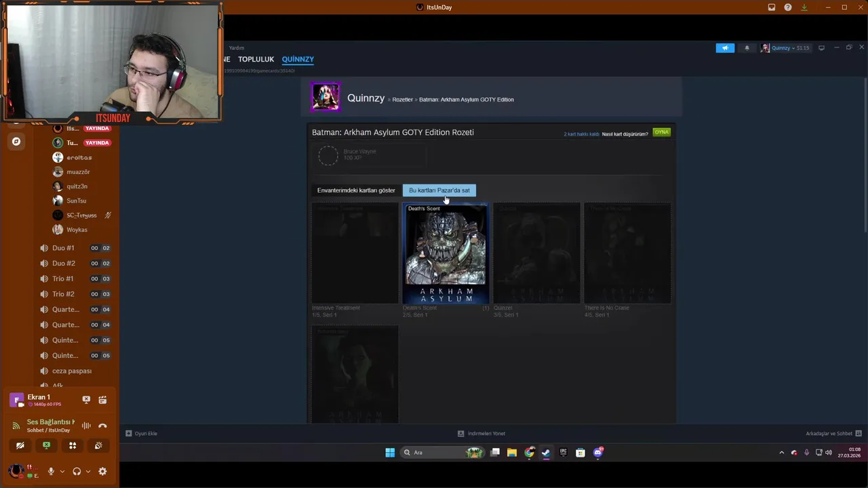868x488 pixels.
Task: Open Chrome from taskbar
Action: (x=529, y=452)
